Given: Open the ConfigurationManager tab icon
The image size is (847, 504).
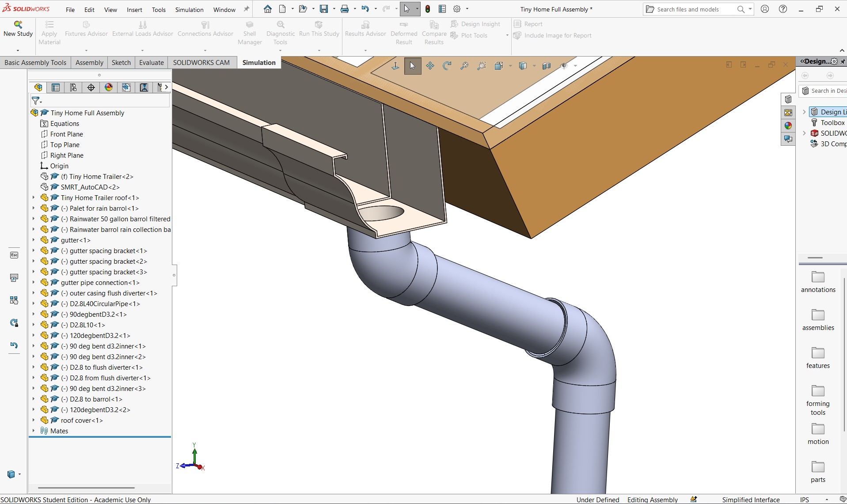Looking at the screenshot, I should [73, 87].
